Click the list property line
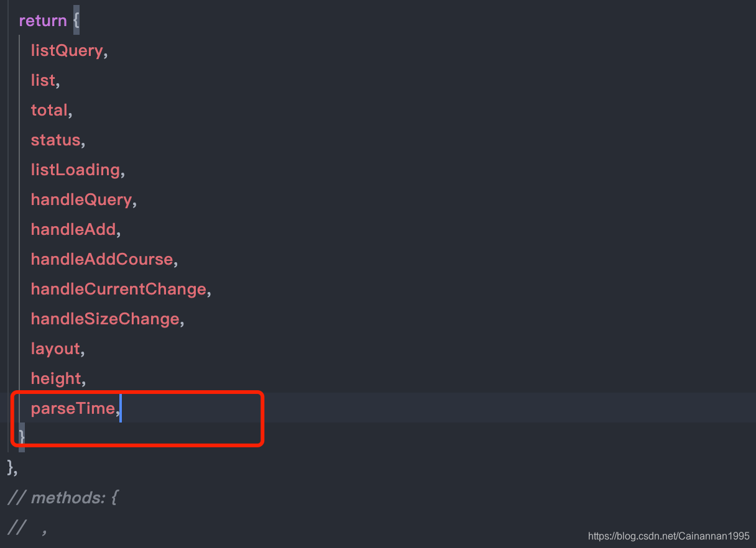Image resolution: width=756 pixels, height=548 pixels. pyautogui.click(x=43, y=80)
